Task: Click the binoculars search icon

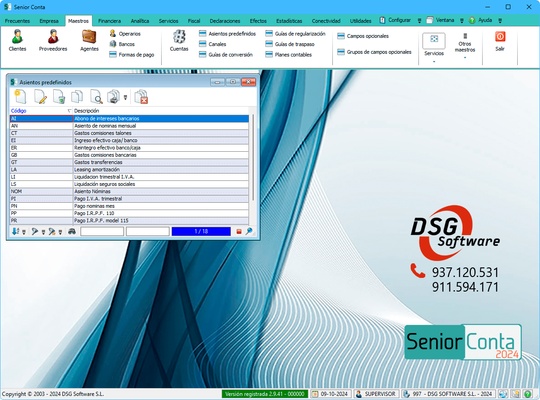Action: click(x=72, y=232)
